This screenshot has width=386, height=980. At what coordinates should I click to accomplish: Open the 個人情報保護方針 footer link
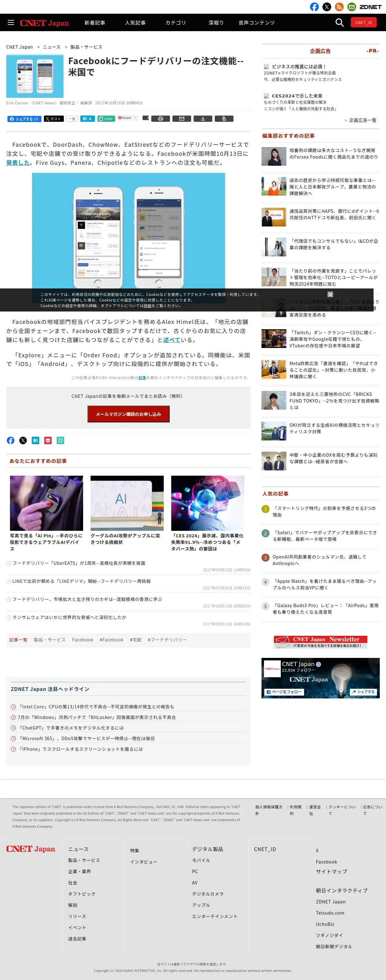[269, 810]
